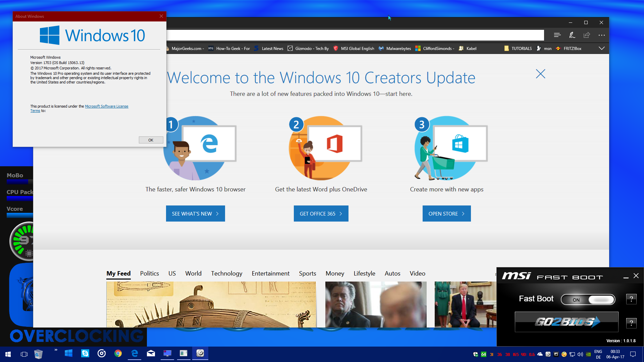Launch Google Chrome from taskbar

[x=118, y=353]
